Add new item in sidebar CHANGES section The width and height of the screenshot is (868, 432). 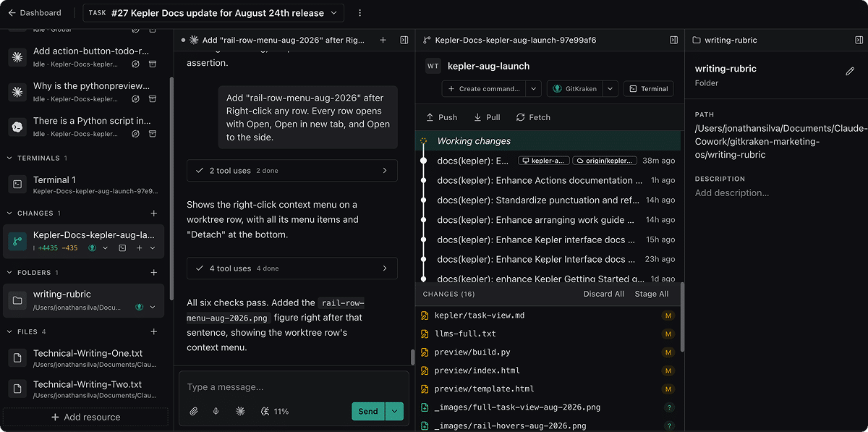[x=153, y=213]
